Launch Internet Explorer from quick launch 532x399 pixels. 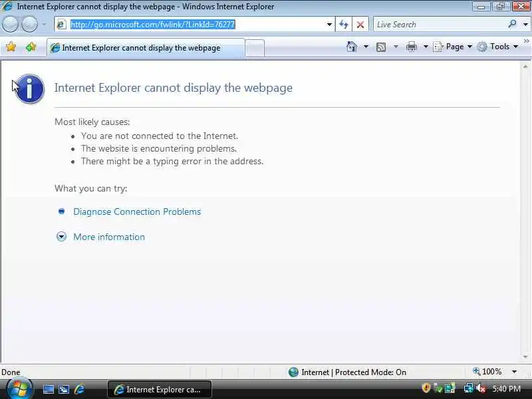pos(79,389)
